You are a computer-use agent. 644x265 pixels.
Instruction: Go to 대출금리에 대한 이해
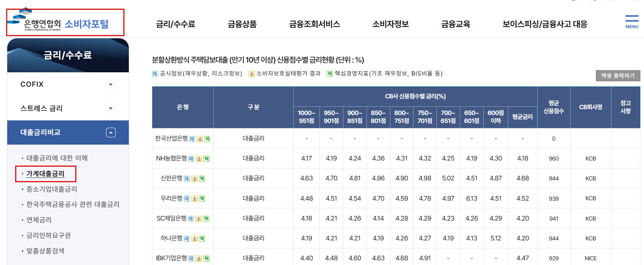point(57,158)
